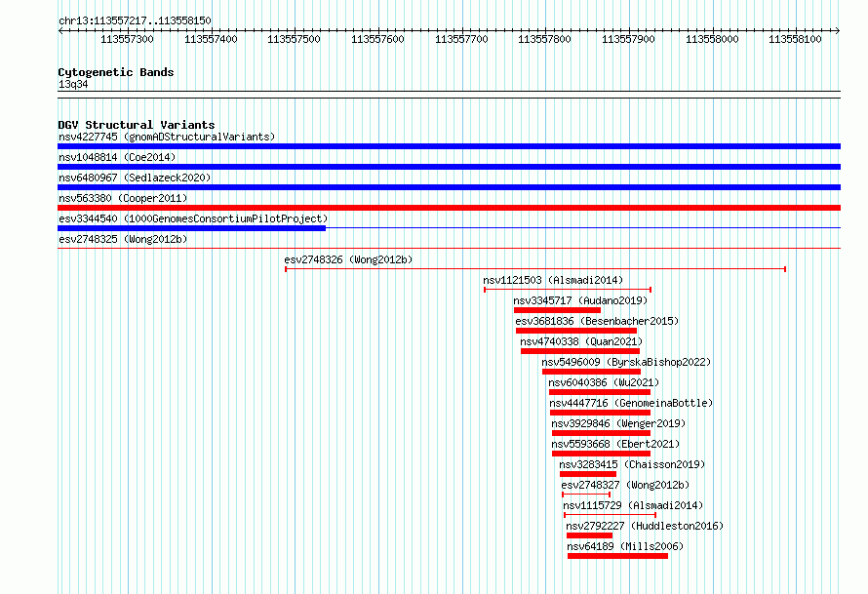Open the nsv4740338 (Quan2021) label
Viewport: 868px width, 594px height.
581,341
